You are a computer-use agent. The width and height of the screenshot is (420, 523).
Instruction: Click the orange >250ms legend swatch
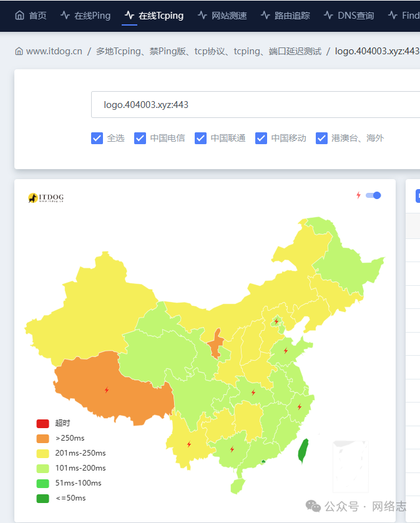coord(42,438)
